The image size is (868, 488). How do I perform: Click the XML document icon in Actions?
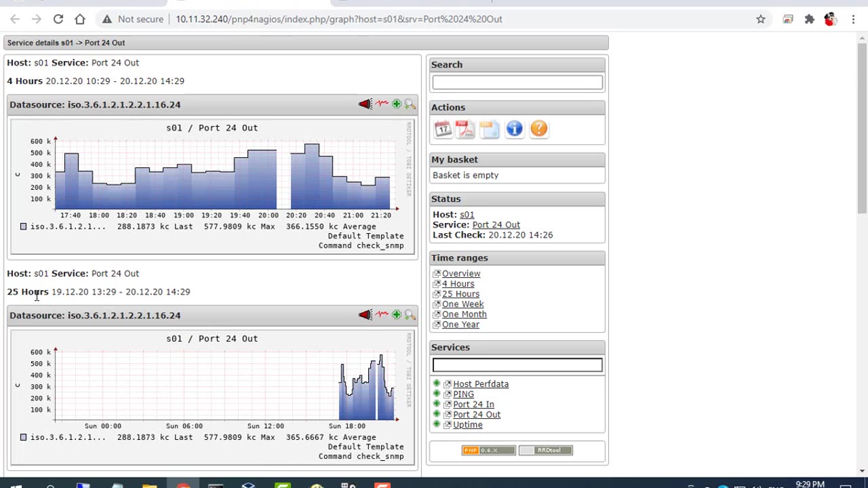point(490,129)
